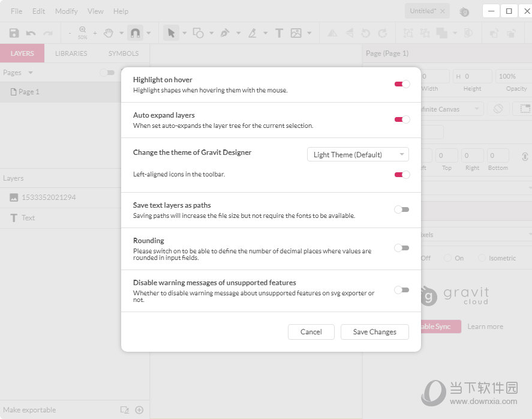Image resolution: width=532 pixels, height=419 pixels.
Task: Click the Redo arrow icon
Action: click(48, 33)
